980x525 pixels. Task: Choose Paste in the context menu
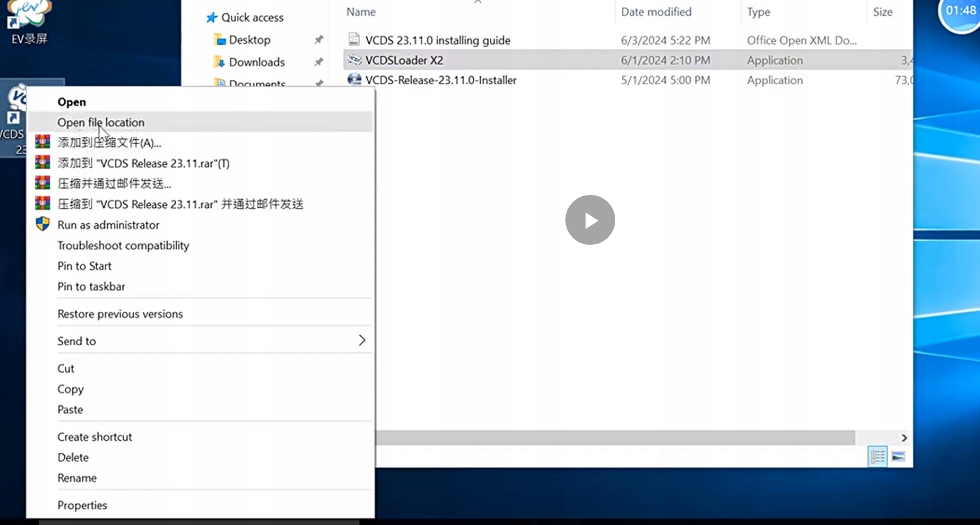[x=70, y=410]
